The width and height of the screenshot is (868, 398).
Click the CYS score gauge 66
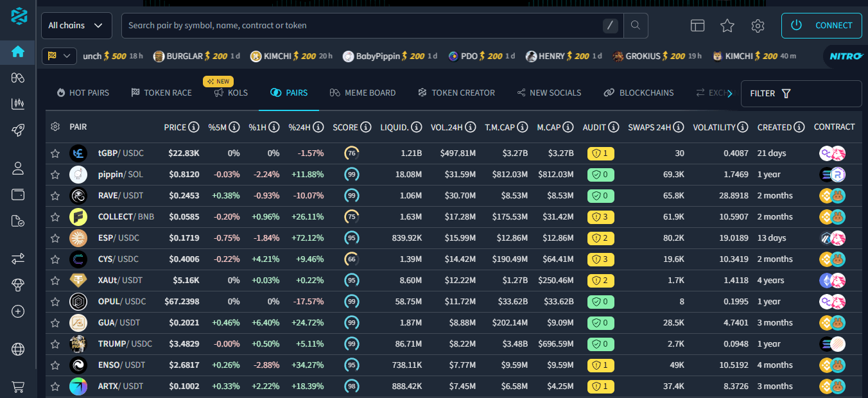pos(352,259)
